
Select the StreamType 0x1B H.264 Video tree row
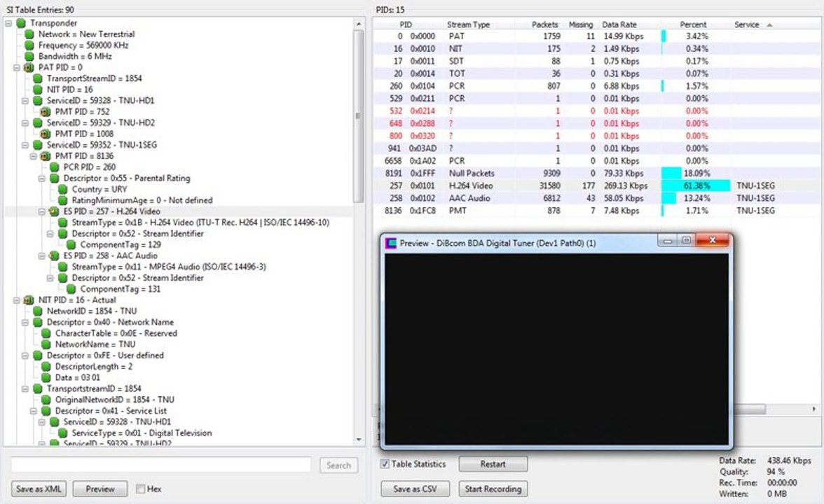[200, 223]
